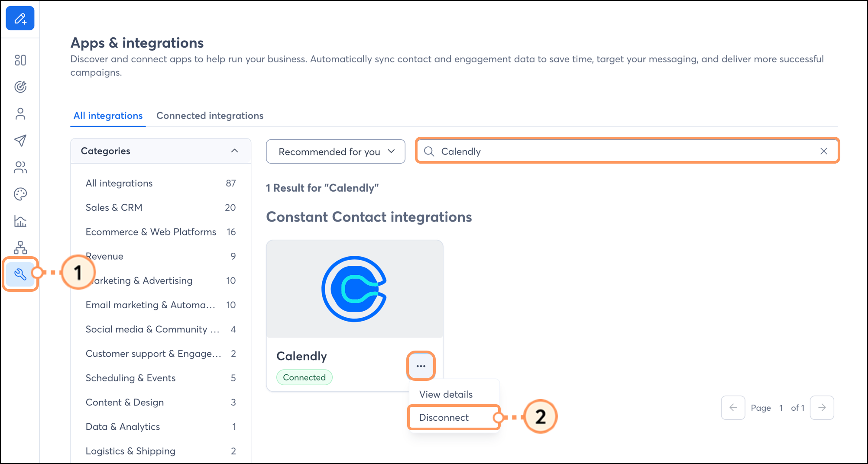
Task: Click the Calendly logo thumbnail
Action: (x=355, y=289)
